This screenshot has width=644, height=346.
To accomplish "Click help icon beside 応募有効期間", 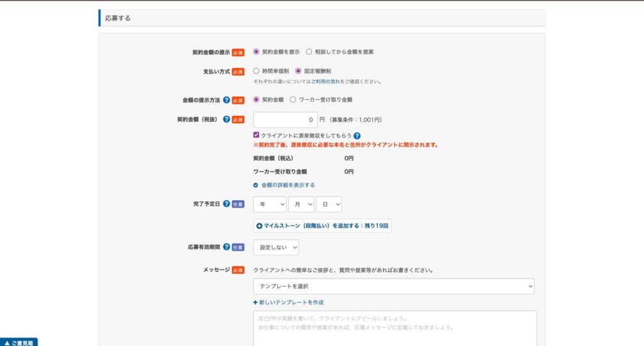I will tap(226, 247).
